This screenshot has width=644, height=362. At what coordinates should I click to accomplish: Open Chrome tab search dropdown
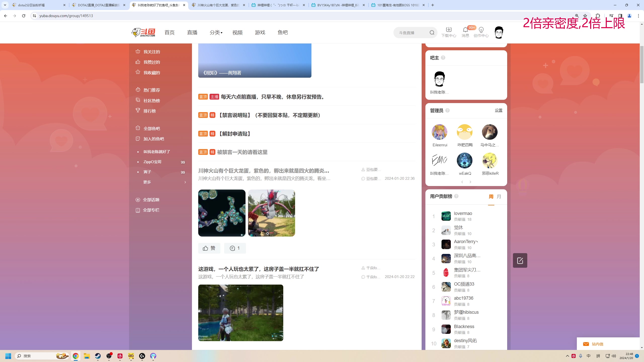click(5, 5)
